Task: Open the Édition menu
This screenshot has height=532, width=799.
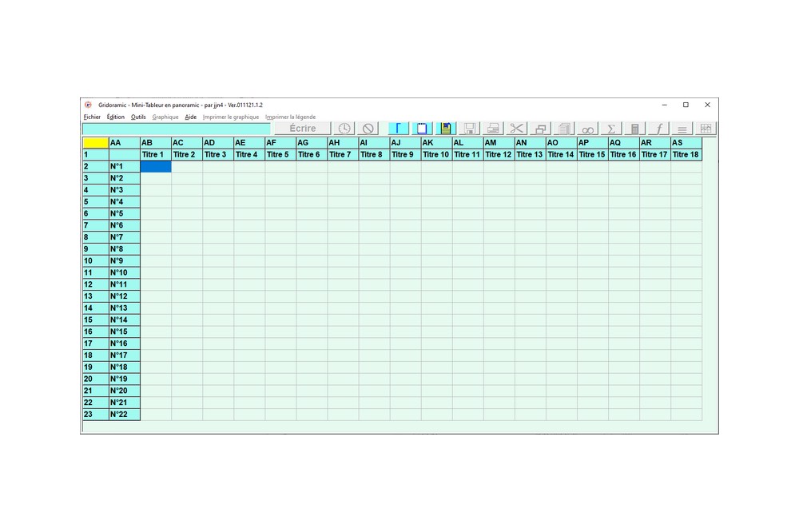Action: [x=116, y=117]
